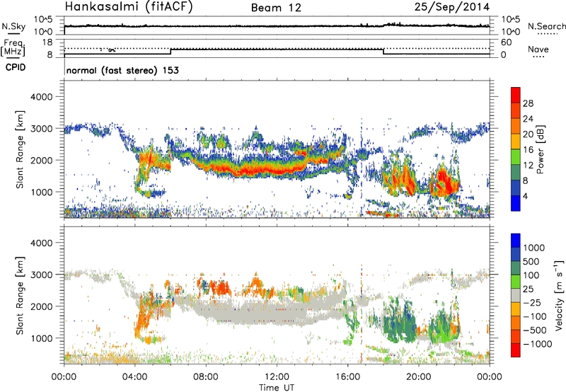Click the 16 dB tick label
The width and height of the screenshot is (566, 392).
point(528,150)
